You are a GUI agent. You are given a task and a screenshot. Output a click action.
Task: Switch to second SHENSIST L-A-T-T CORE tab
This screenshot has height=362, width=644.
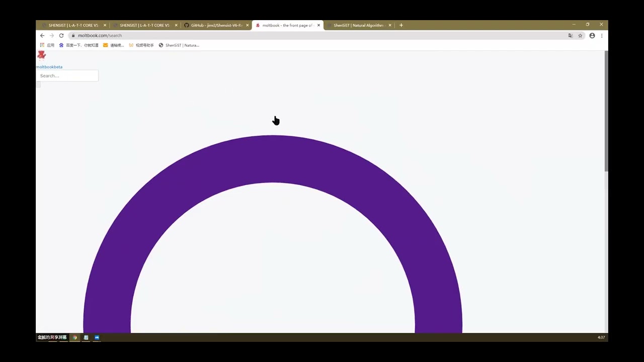coord(144,25)
